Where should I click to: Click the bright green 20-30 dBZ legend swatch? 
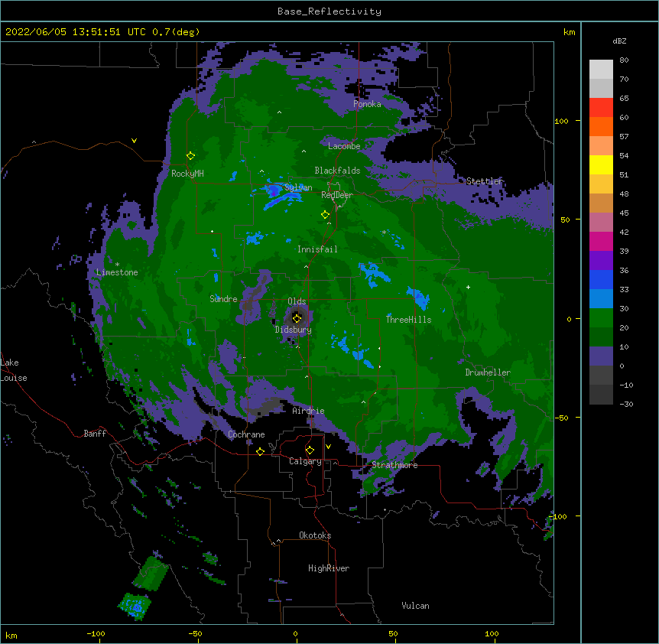pos(601,318)
